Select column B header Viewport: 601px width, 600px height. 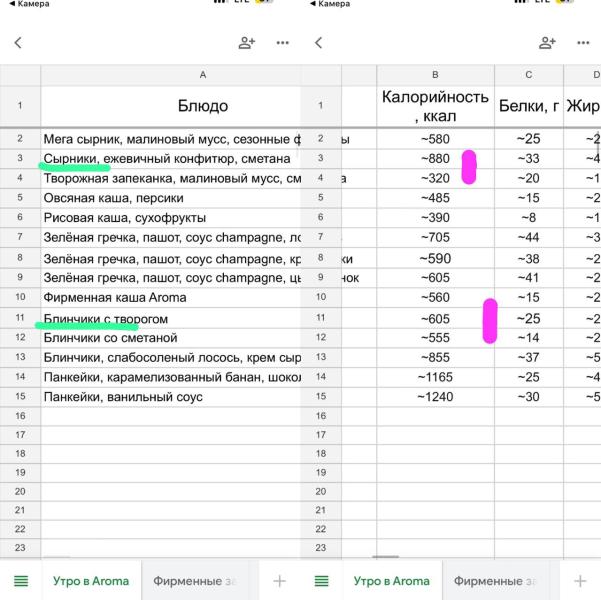(435, 75)
